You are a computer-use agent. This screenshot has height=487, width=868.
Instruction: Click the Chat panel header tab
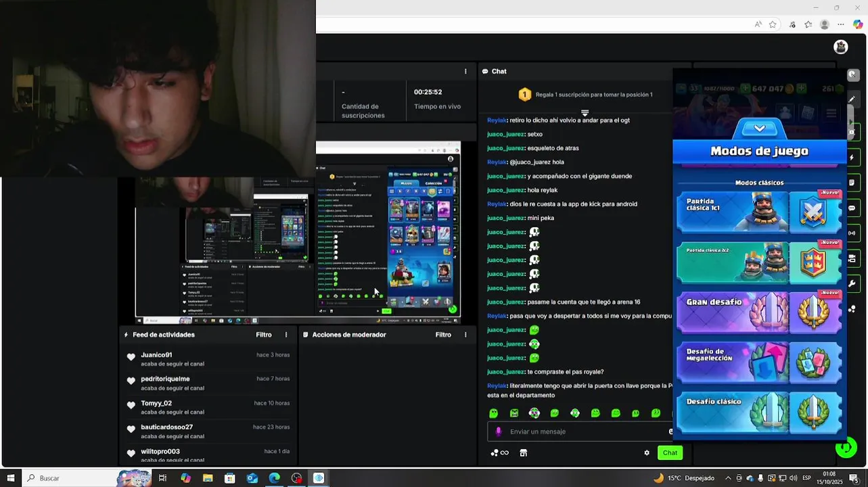point(495,71)
